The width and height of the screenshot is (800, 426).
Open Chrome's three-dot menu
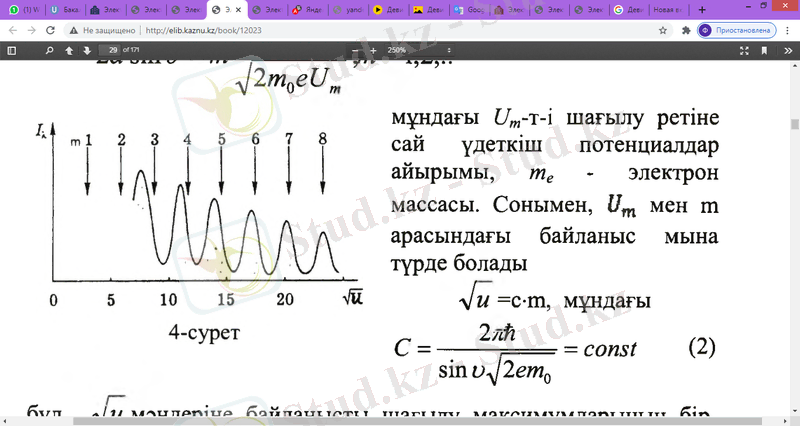pyautogui.click(x=788, y=31)
